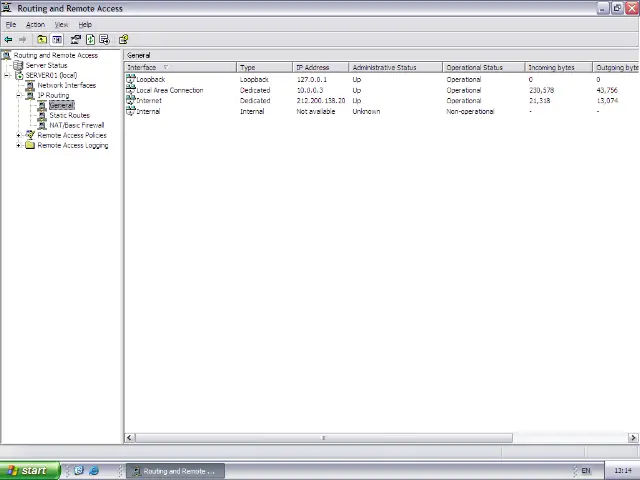The width and height of the screenshot is (640, 480).
Task: Click the Internal interface row icon
Action: pyautogui.click(x=131, y=111)
